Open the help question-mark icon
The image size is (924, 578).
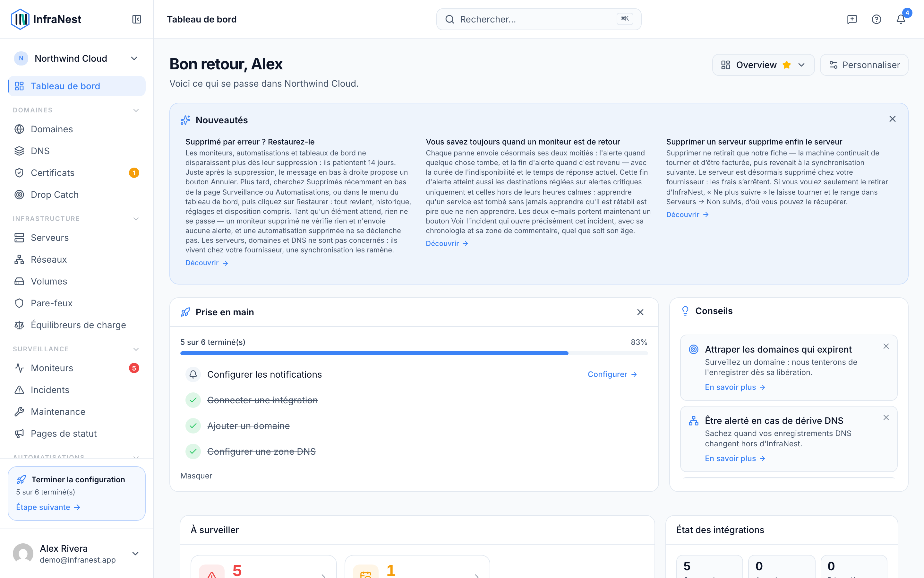click(x=876, y=19)
